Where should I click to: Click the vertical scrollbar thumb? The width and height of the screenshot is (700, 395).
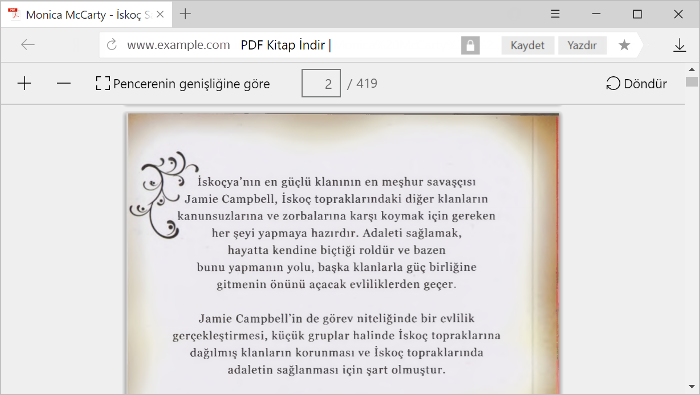tap(692, 82)
